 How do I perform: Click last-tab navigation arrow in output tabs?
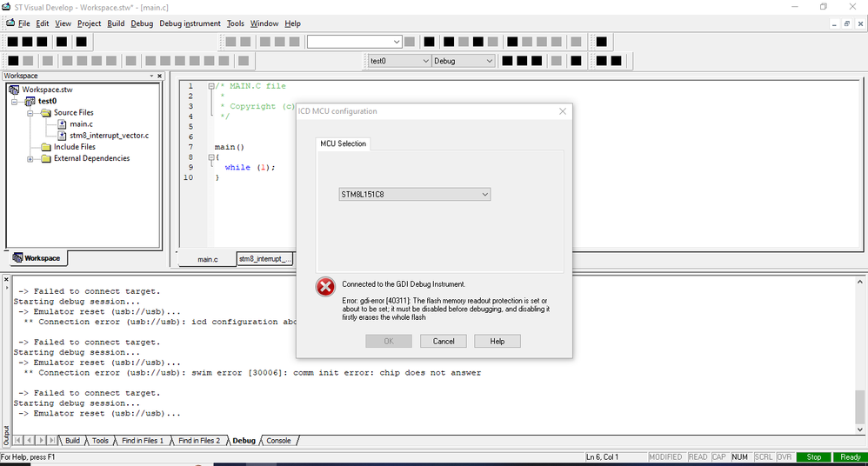(52, 440)
